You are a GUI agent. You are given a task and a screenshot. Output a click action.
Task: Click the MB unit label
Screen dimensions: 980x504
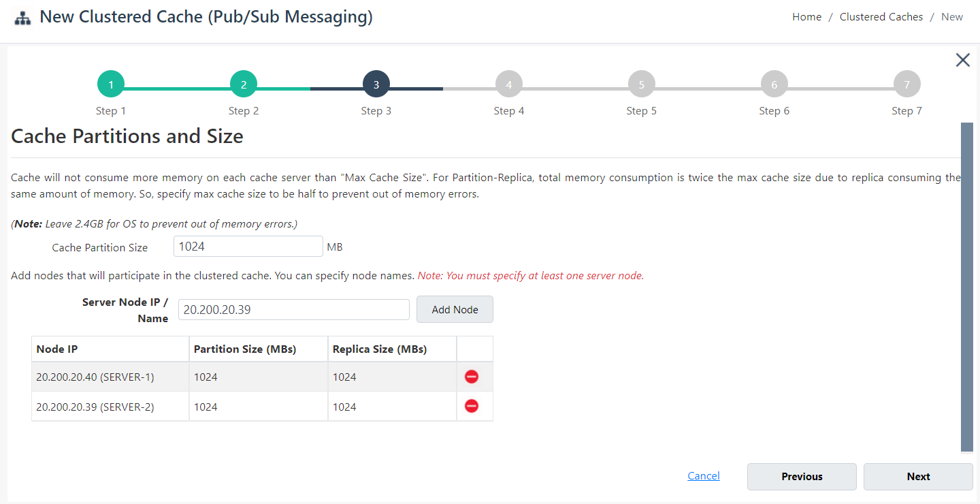335,247
